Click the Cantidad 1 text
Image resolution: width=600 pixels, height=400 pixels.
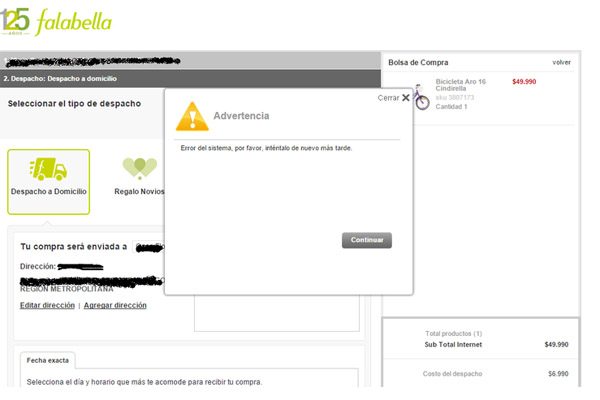451,106
